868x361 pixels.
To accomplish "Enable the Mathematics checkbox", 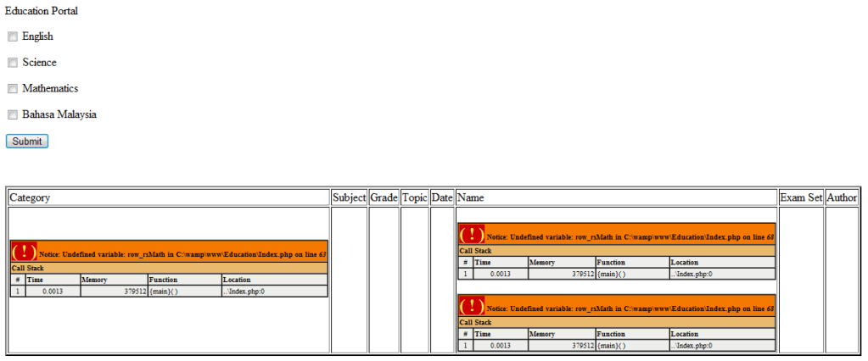I will coord(13,89).
